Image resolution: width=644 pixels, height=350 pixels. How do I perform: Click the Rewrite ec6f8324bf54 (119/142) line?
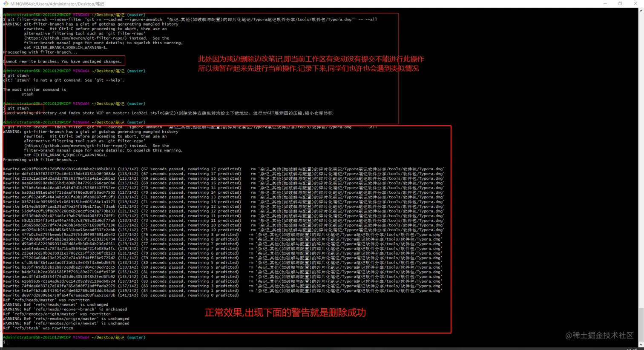(224, 197)
